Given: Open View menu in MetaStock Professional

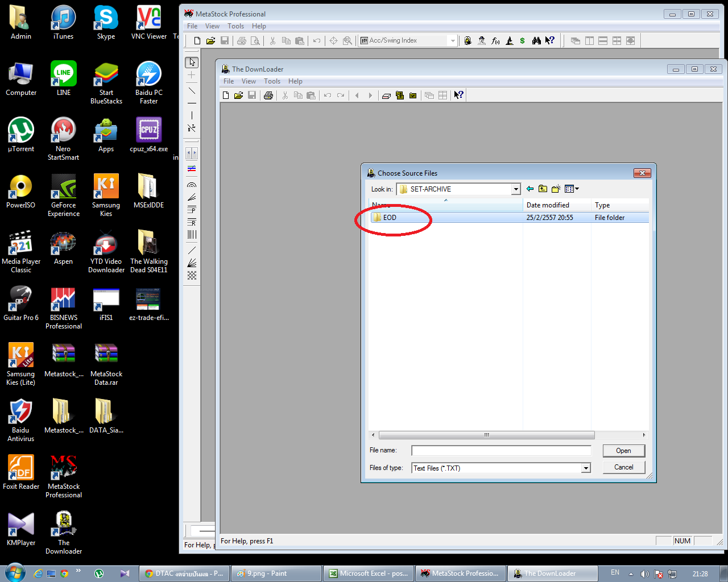Looking at the screenshot, I should (212, 26).
